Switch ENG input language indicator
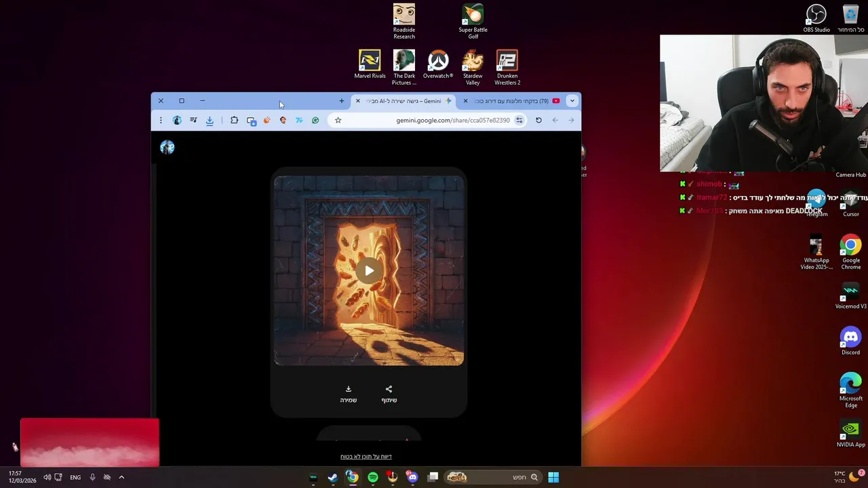The image size is (868, 488). [x=75, y=477]
